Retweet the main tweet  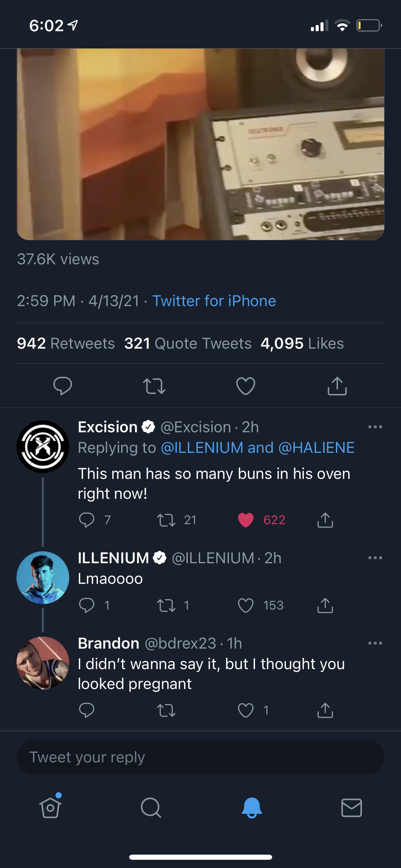pyautogui.click(x=154, y=386)
